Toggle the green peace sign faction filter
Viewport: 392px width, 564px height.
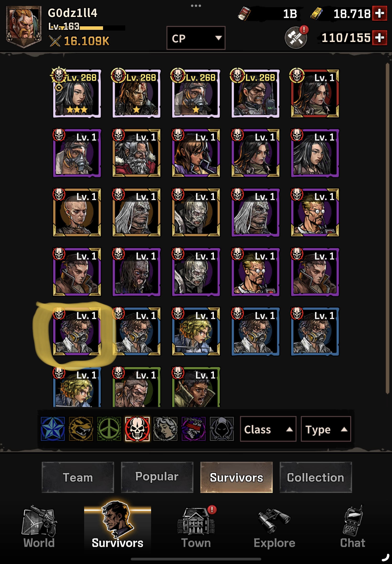point(109,429)
